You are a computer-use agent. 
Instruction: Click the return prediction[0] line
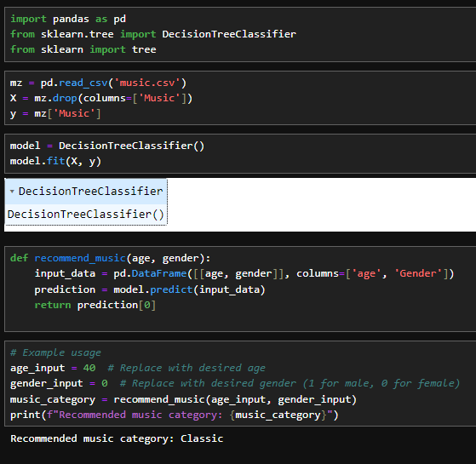coord(95,305)
